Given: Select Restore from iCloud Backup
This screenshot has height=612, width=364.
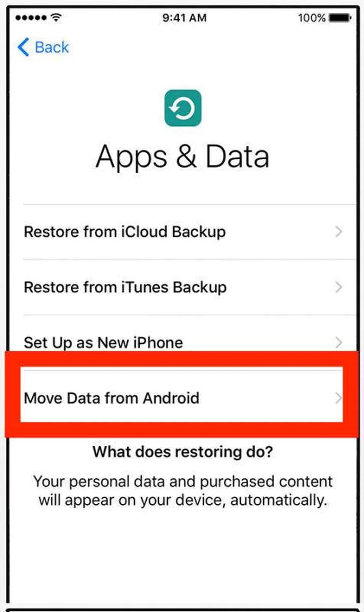Looking at the screenshot, I should [x=189, y=232].
